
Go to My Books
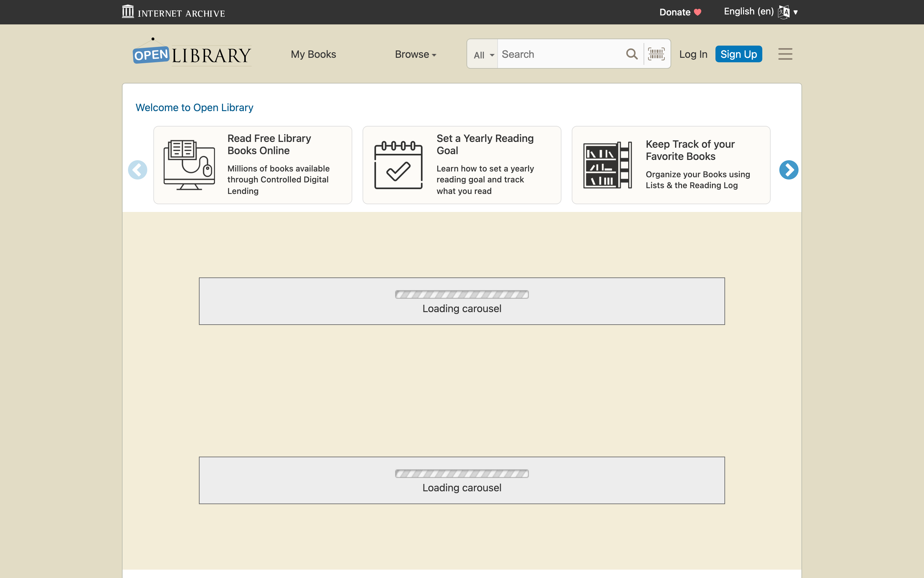click(x=313, y=54)
